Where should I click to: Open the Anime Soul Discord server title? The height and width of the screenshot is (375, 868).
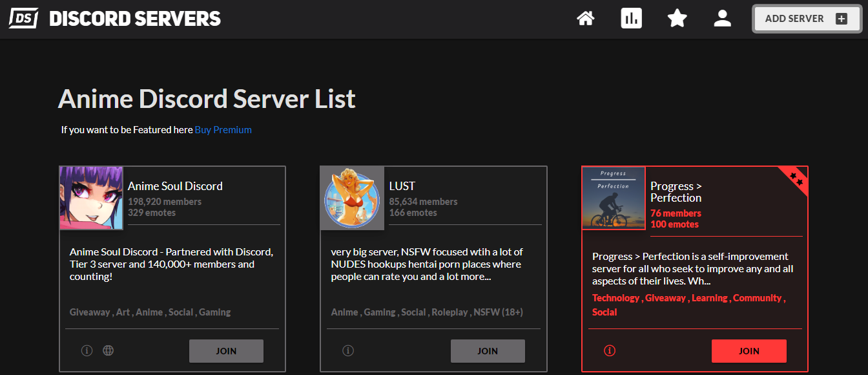tap(175, 186)
